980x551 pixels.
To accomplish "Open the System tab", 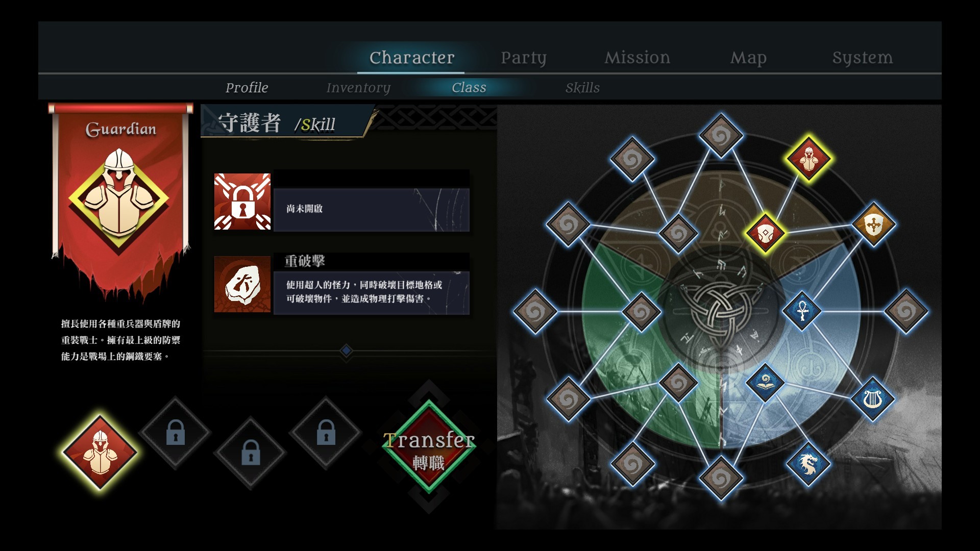I will 863,58.
